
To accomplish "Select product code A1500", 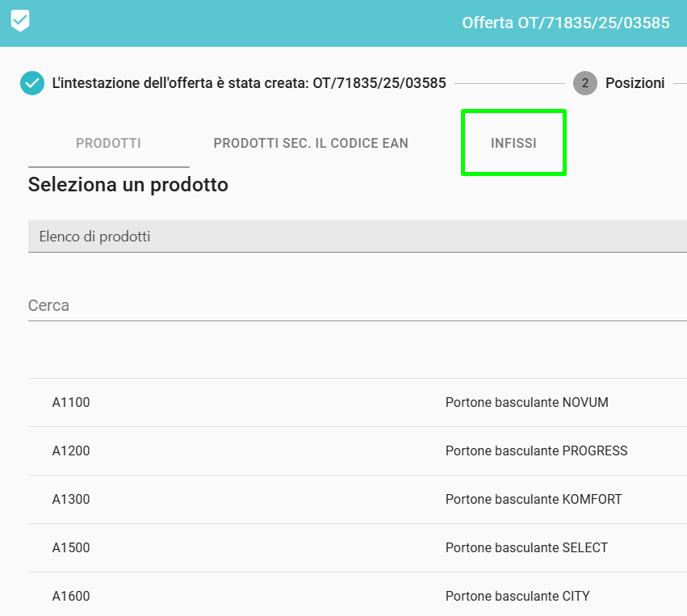I will [71, 547].
